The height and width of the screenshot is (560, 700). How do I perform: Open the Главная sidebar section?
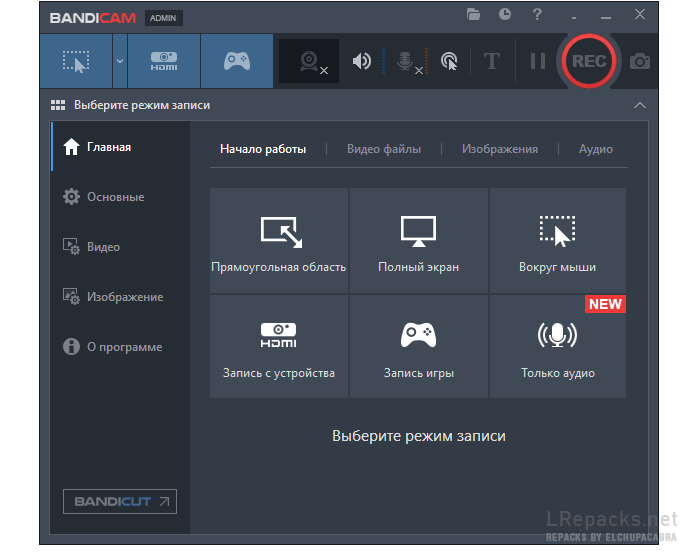tap(121, 147)
